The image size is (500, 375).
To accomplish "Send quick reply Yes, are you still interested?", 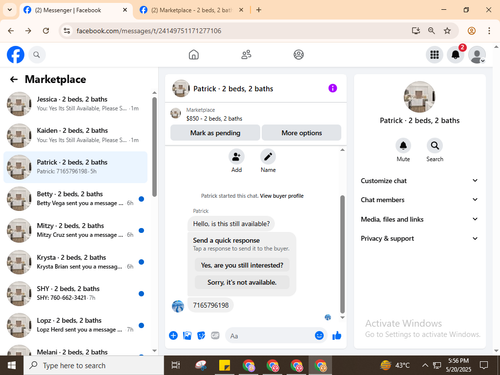I will (x=242, y=265).
